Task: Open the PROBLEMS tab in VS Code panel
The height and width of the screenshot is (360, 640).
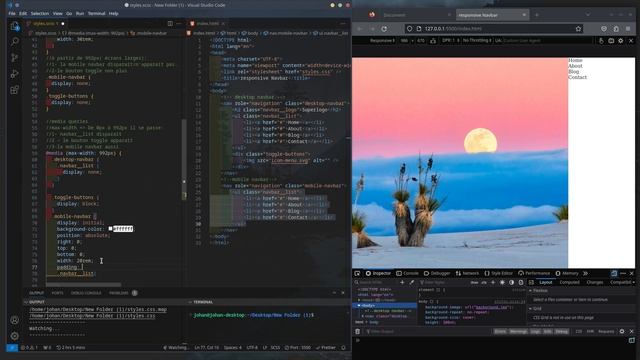Action: (x=118, y=293)
